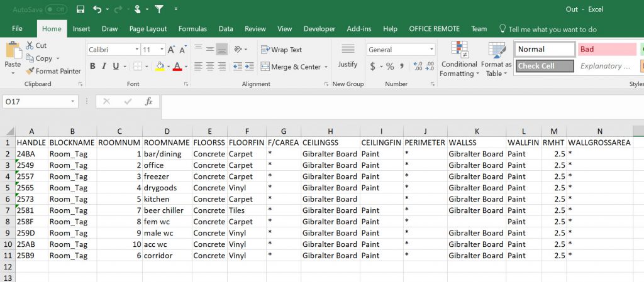Open the Page Layout tab
Viewport: 644px width, 282px height.
tap(148, 29)
